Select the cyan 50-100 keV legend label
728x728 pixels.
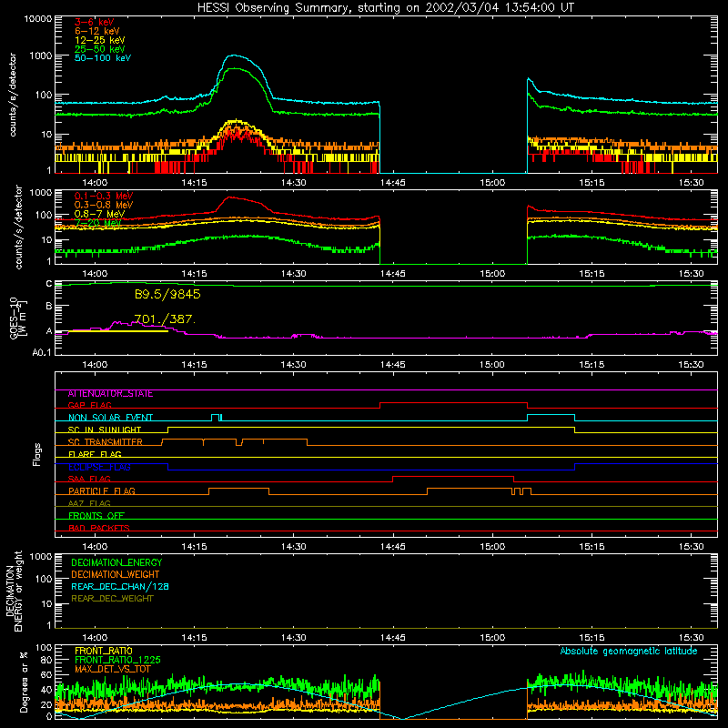pyautogui.click(x=103, y=58)
